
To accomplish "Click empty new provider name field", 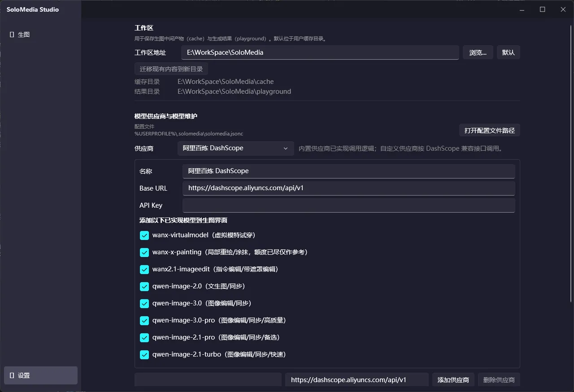I will [x=208, y=379].
